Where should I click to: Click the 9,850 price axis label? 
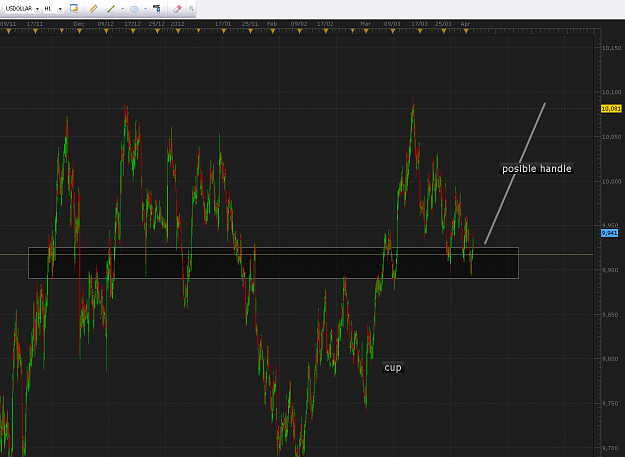[x=610, y=315]
